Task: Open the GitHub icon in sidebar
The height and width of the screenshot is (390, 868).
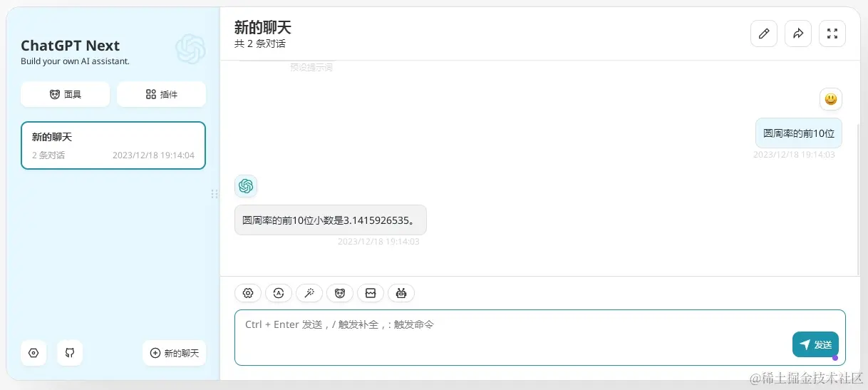Action: pos(70,353)
